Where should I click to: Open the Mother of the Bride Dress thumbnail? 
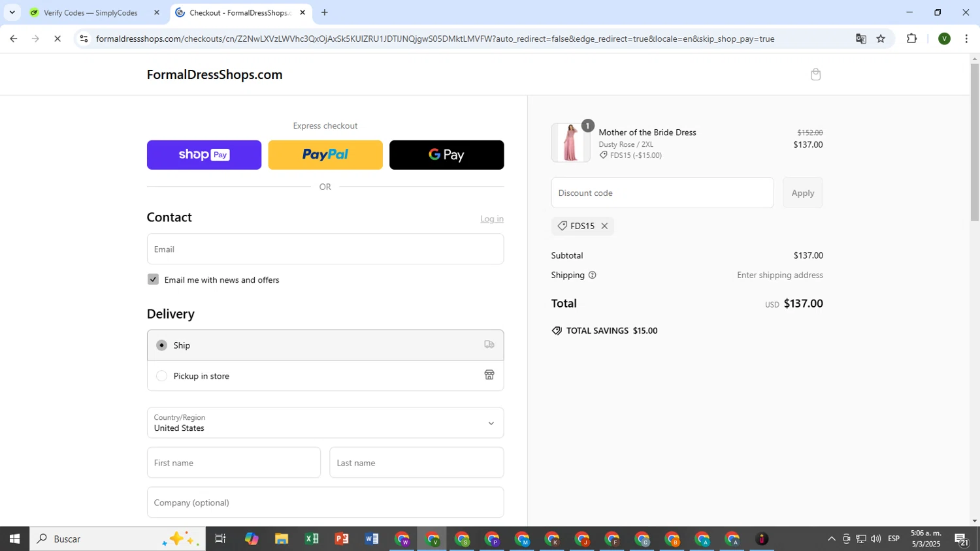click(x=570, y=142)
